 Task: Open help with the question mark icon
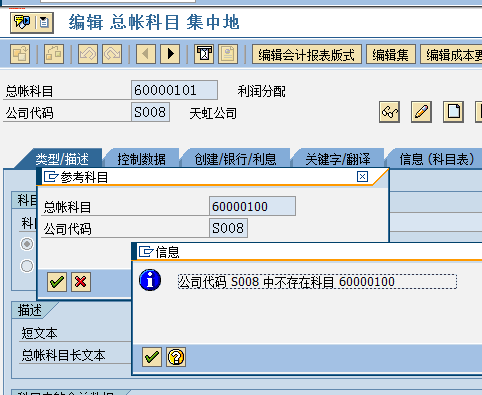[176, 357]
